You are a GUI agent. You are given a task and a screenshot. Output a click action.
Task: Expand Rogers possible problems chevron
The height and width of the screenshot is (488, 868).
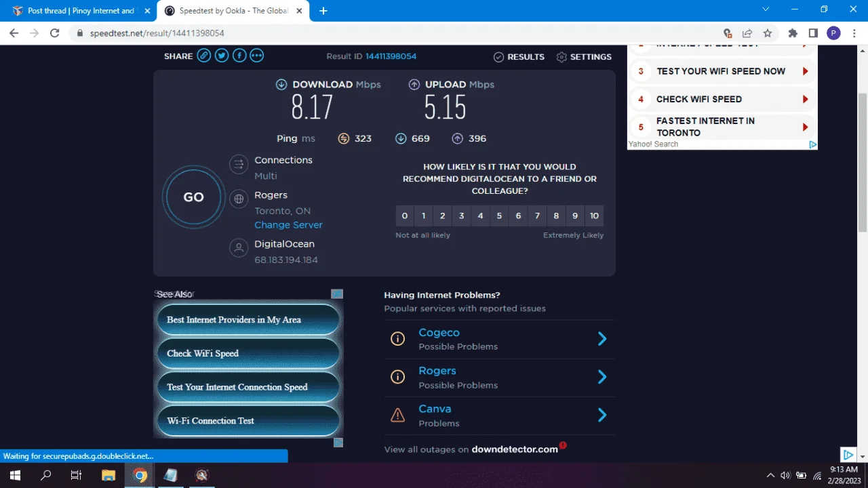click(x=602, y=377)
